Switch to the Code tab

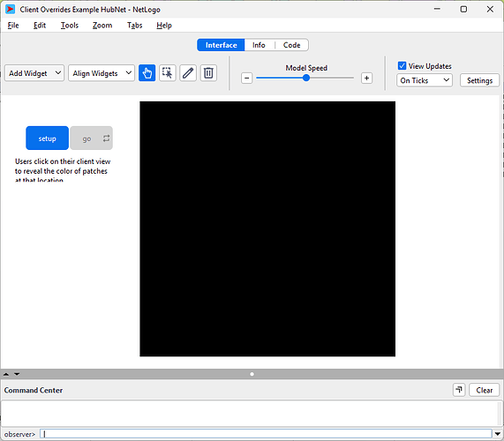pos(292,45)
